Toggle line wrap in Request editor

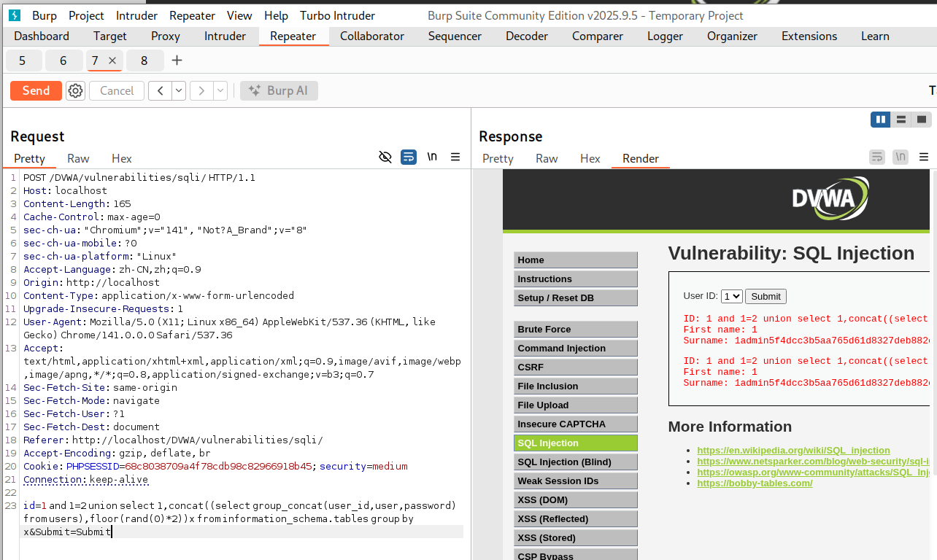(409, 157)
